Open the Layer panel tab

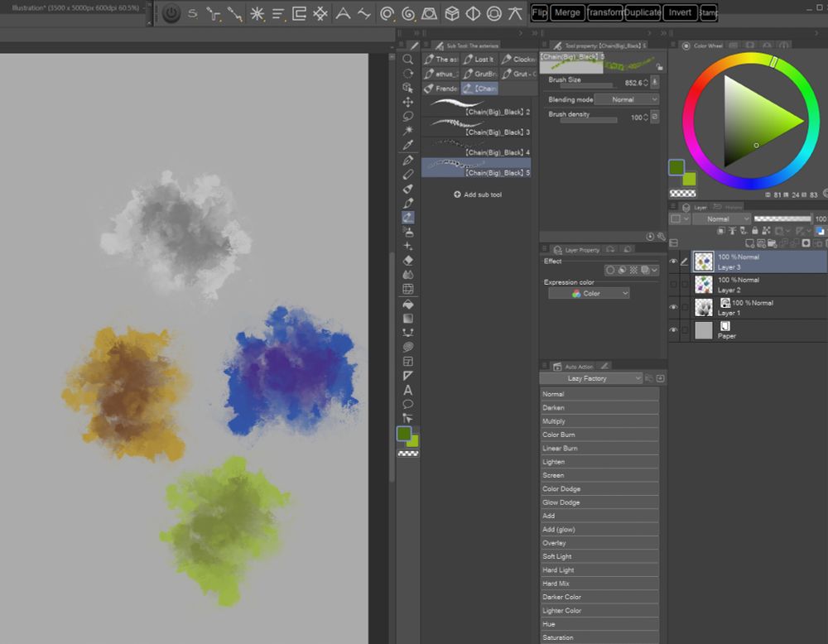(x=694, y=208)
